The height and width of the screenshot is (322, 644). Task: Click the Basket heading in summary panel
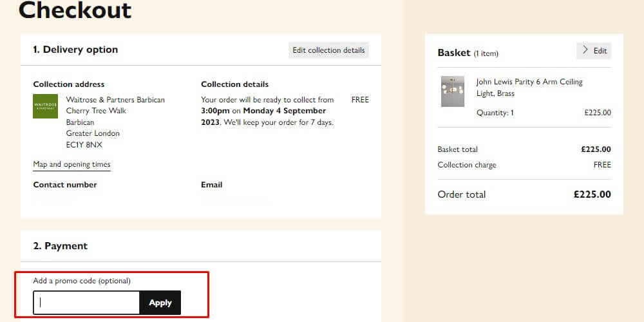click(x=454, y=53)
